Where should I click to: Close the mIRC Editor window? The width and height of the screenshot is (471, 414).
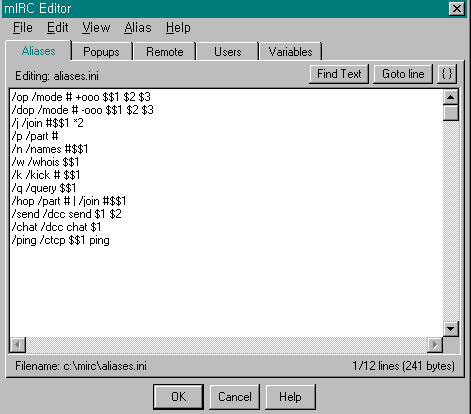pyautogui.click(x=456, y=8)
